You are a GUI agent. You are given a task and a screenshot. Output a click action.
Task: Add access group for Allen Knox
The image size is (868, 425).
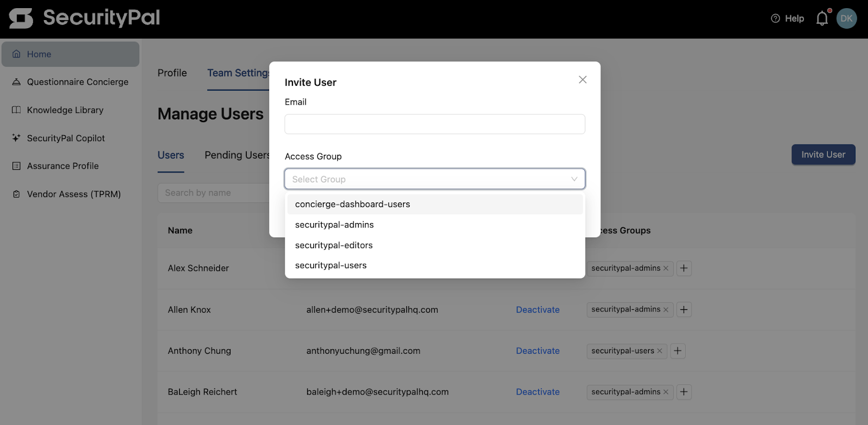[x=684, y=309]
